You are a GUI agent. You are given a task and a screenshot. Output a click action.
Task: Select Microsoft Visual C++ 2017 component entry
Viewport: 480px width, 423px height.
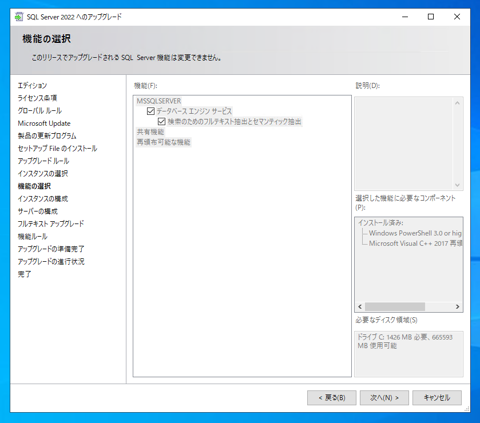tap(415, 243)
